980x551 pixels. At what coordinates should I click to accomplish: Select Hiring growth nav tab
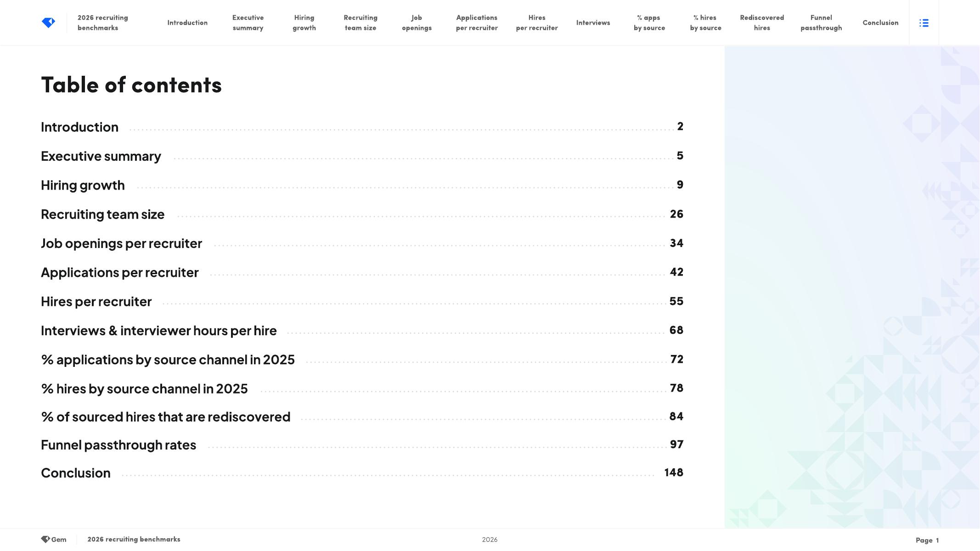click(304, 22)
